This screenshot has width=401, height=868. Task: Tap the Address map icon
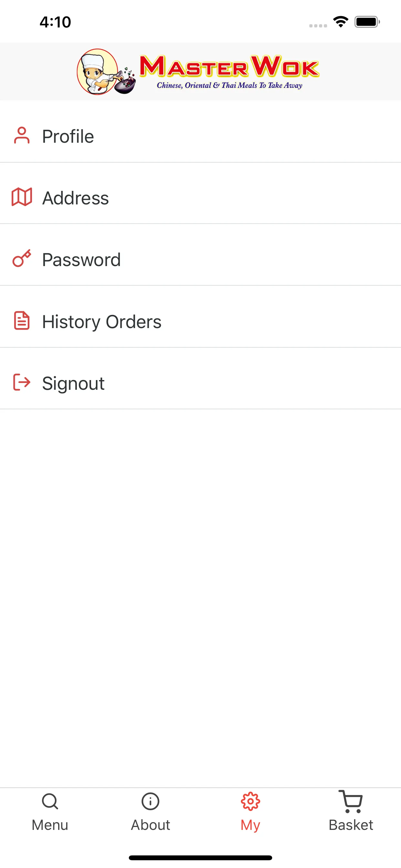[x=22, y=197]
